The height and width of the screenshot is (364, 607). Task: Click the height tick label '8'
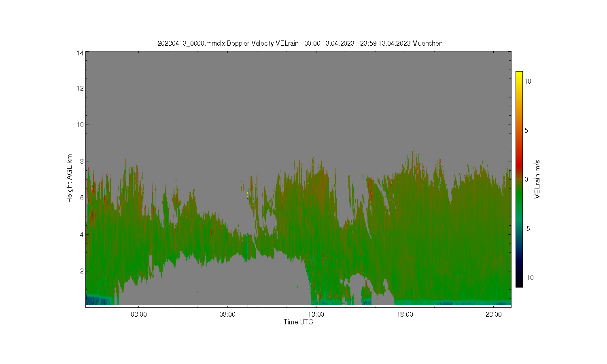pyautogui.click(x=82, y=161)
